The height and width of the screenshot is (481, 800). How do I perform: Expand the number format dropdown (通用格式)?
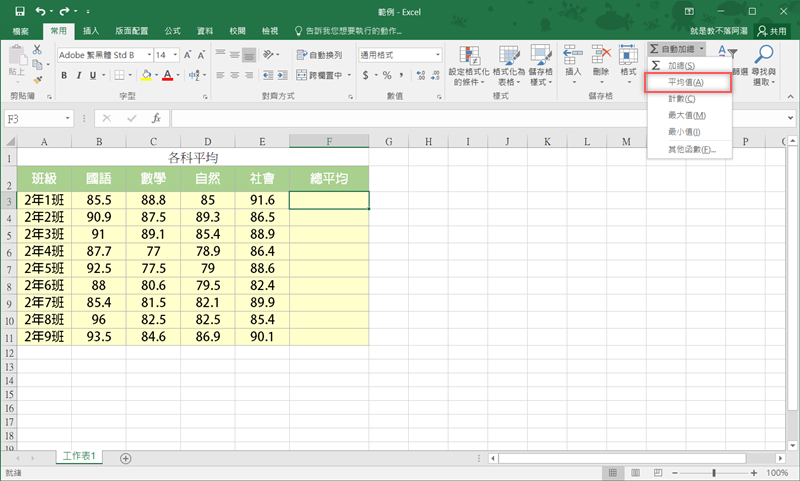point(436,55)
